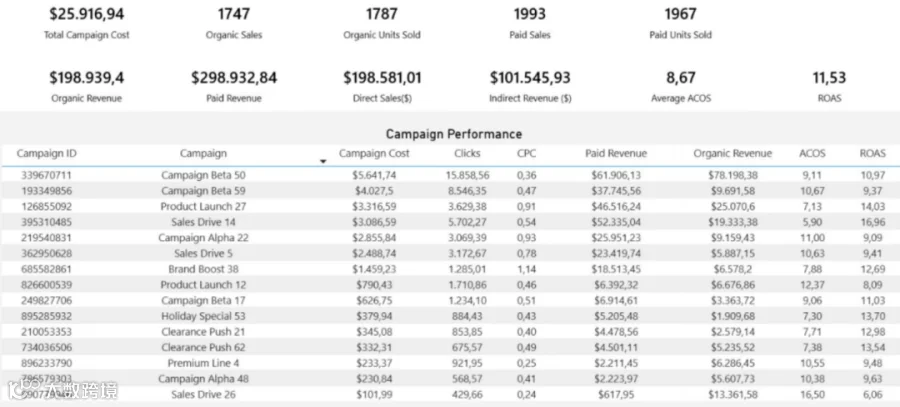Select the Product Launch 27 row
This screenshot has height=407, width=900.
coord(450,206)
